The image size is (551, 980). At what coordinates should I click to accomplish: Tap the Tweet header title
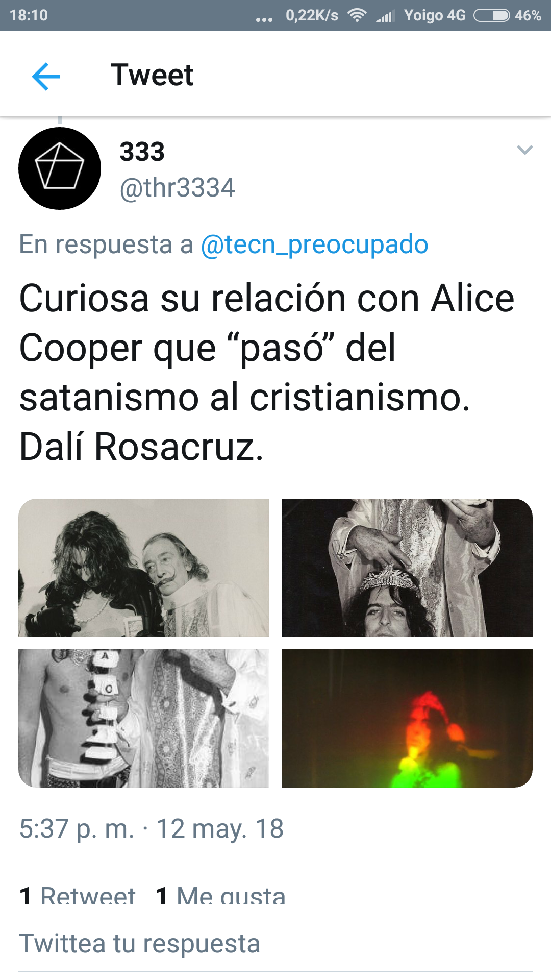pos(152,75)
